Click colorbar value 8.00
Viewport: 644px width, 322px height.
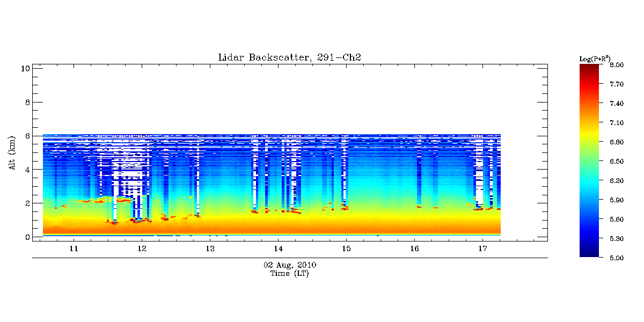point(616,64)
